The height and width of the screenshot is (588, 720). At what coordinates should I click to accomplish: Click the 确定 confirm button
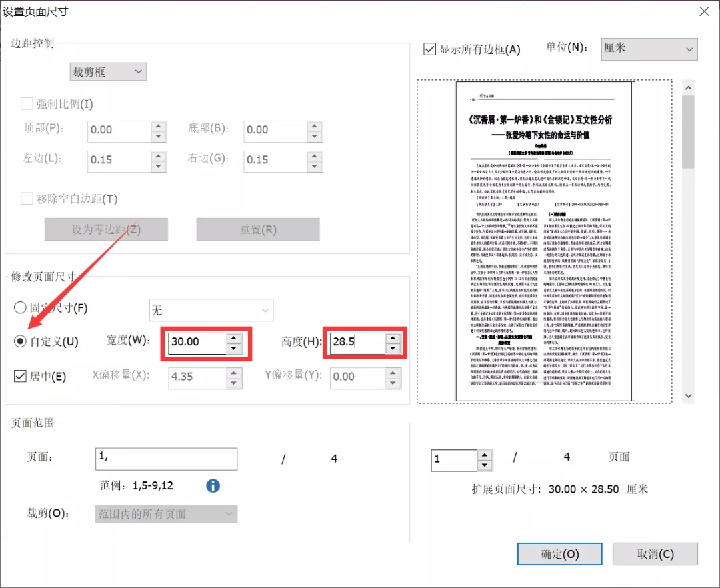click(x=559, y=554)
